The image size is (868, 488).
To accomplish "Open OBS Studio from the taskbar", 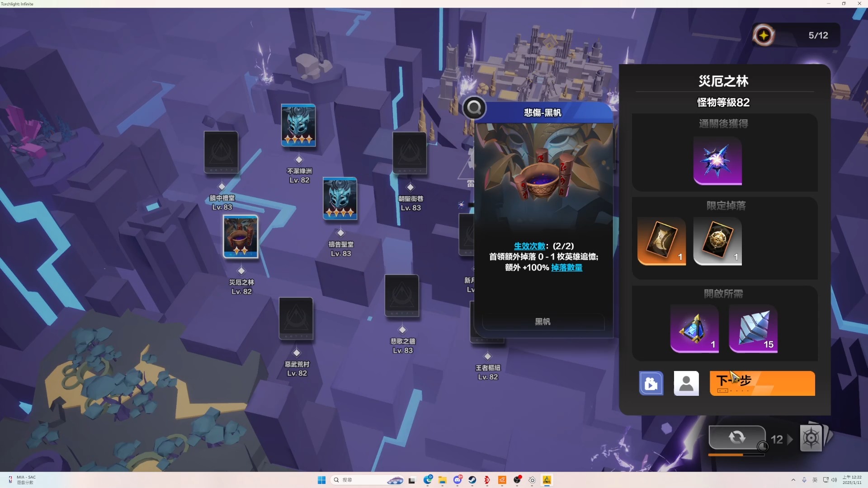I will [517, 480].
